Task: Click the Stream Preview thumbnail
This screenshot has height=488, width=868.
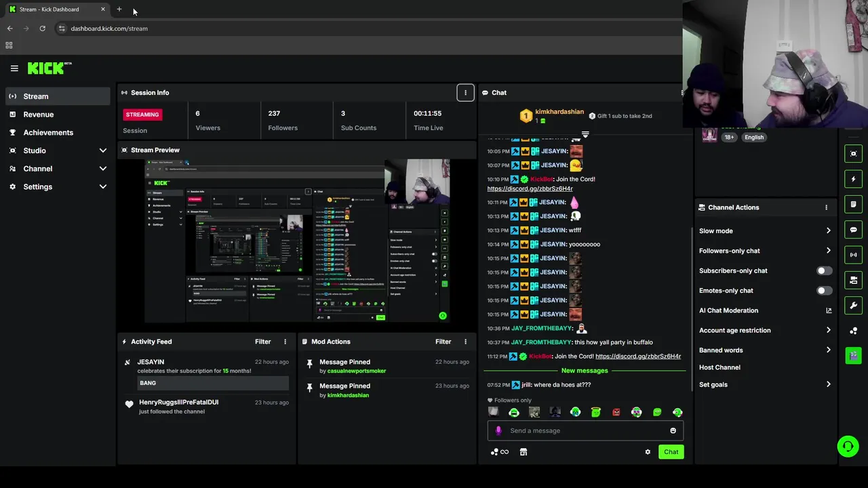Action: tap(297, 241)
